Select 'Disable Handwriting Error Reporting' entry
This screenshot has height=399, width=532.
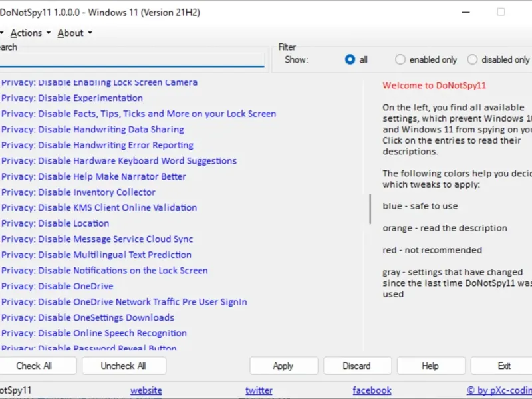pos(97,145)
